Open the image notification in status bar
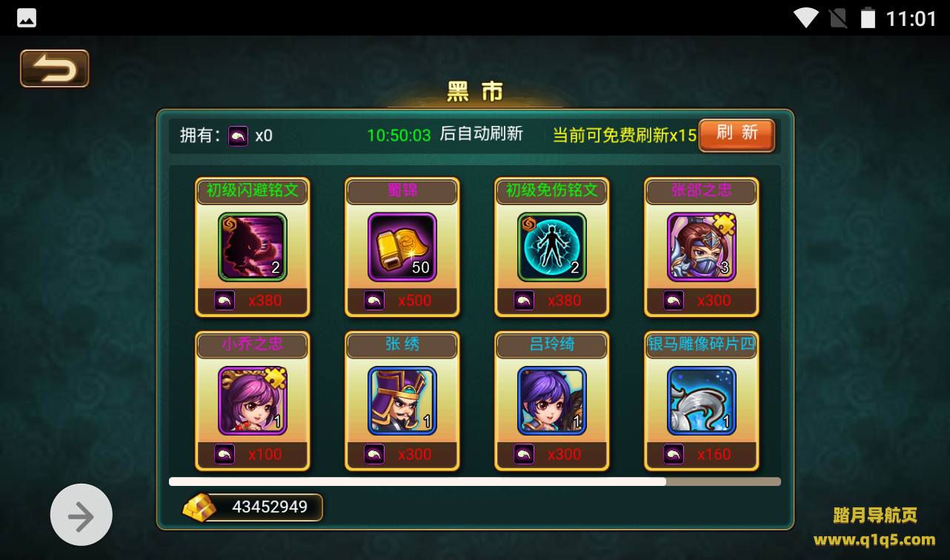Viewport: 950px width, 560px height. tap(27, 18)
